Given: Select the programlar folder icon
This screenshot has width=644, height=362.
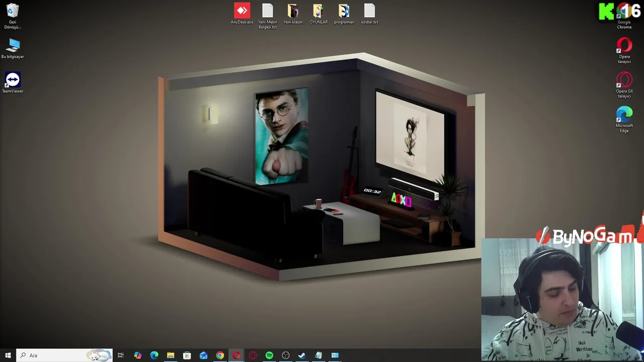Looking at the screenshot, I should (344, 14).
